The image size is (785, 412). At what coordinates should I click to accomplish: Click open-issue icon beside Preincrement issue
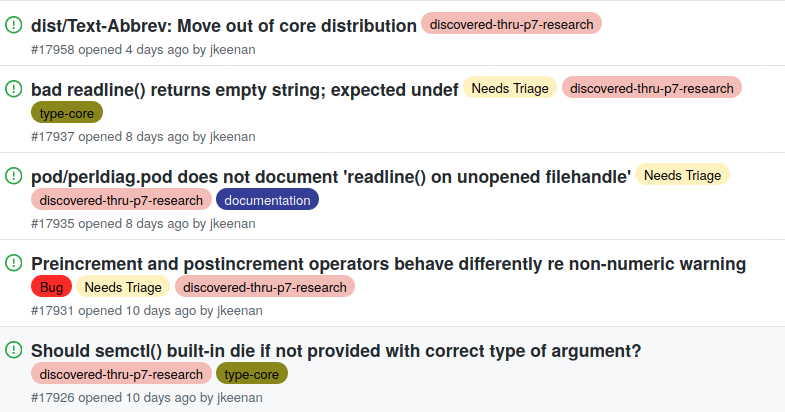14,264
